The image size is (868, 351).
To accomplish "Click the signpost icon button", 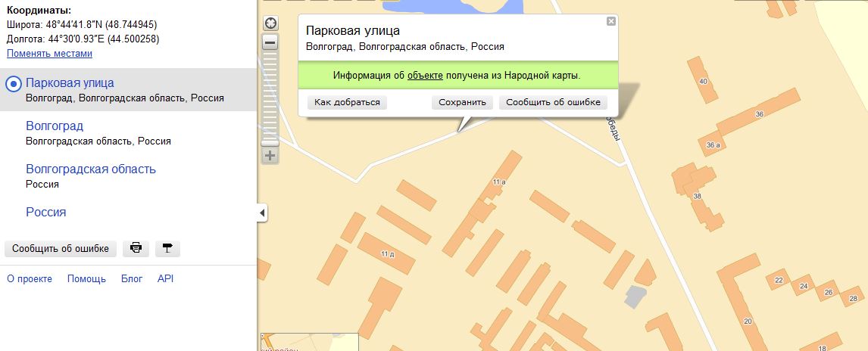I will pyautogui.click(x=167, y=248).
